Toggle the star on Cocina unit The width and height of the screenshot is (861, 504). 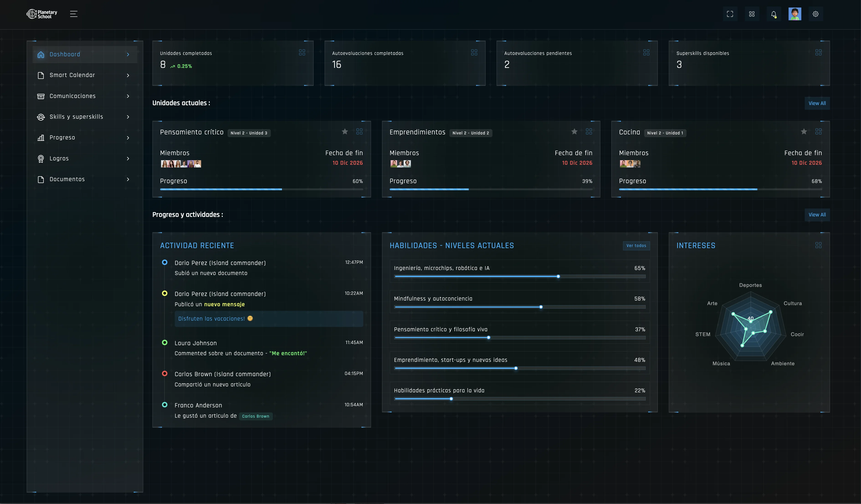coord(804,131)
